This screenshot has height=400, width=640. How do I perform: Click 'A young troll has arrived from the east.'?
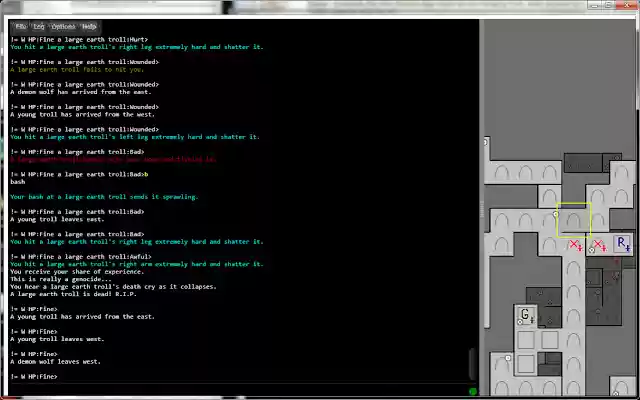point(82,317)
